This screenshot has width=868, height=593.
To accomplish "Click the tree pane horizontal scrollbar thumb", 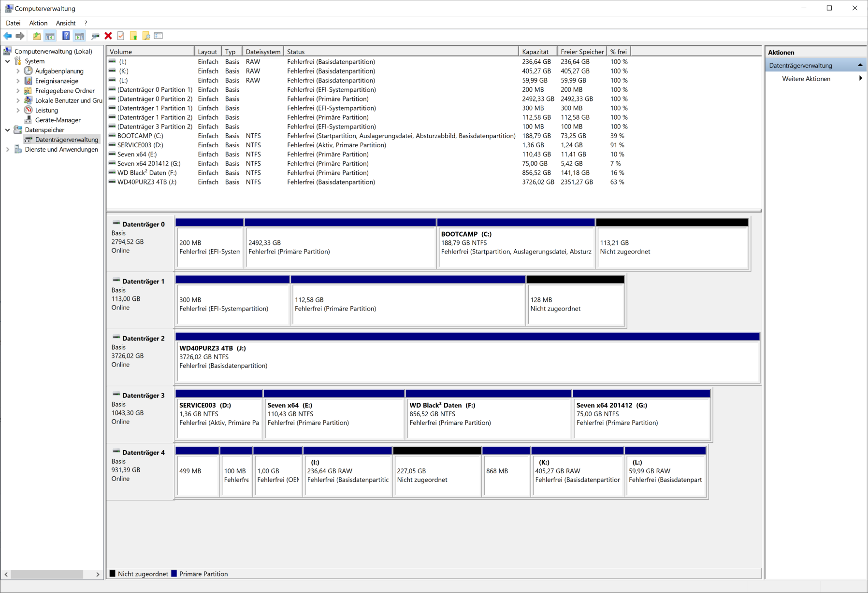I will click(47, 574).
